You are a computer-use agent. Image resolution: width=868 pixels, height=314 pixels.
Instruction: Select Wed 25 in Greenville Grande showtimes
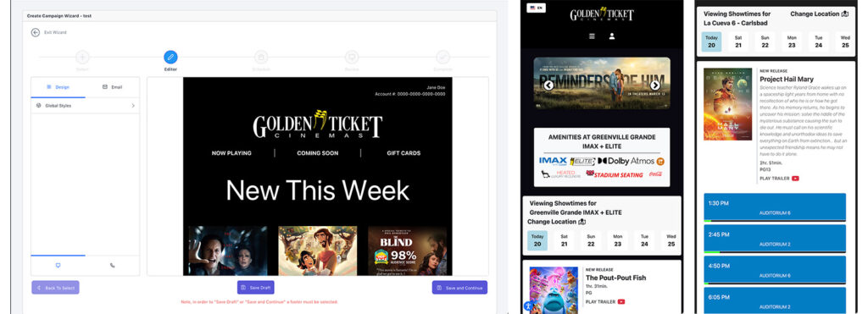[671, 240]
